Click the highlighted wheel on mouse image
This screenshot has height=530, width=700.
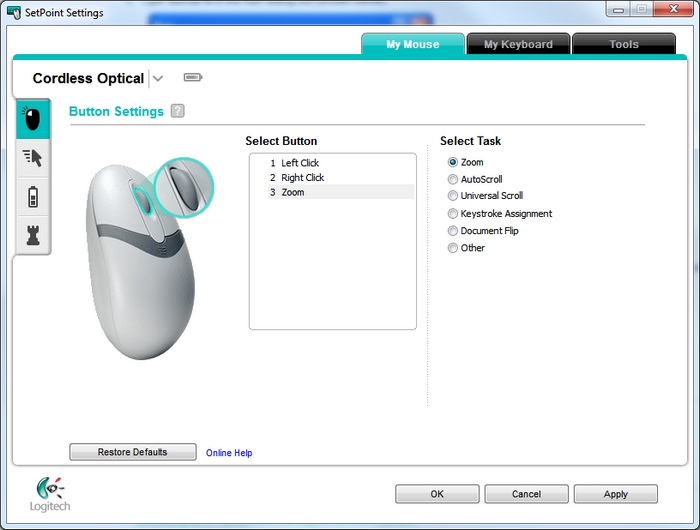(x=143, y=200)
